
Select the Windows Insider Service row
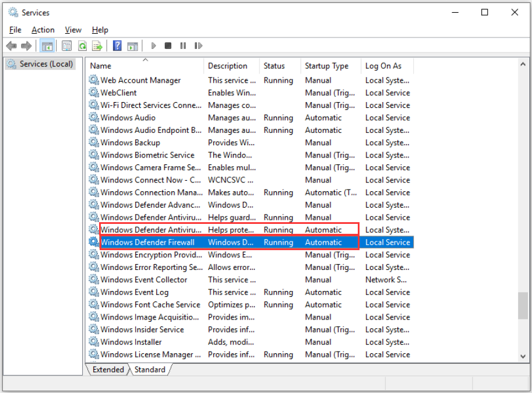[251, 329]
